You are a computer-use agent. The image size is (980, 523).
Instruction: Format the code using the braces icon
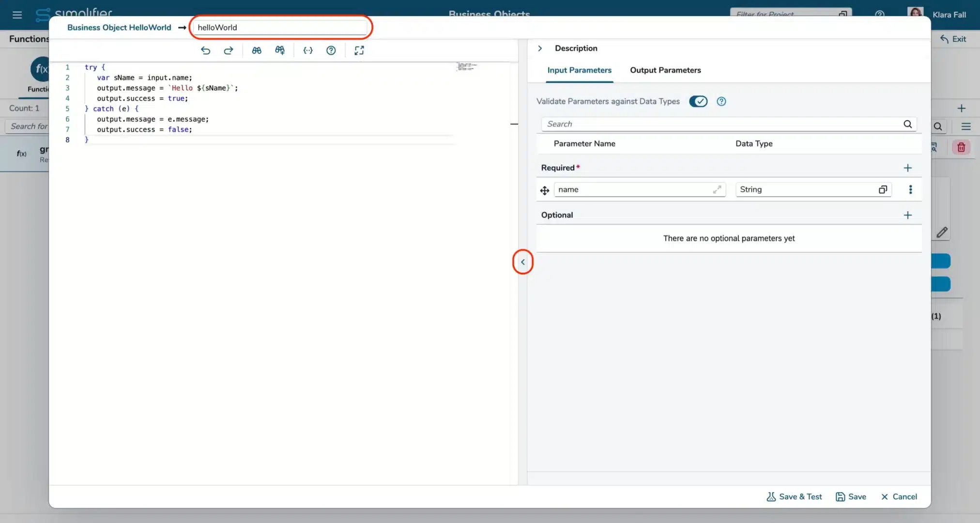click(307, 50)
